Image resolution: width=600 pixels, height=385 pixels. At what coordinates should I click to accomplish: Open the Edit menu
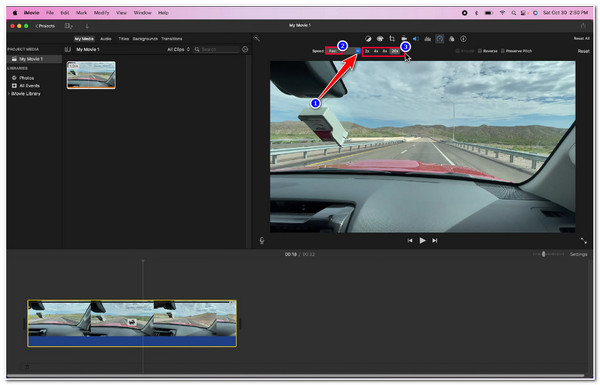(x=65, y=13)
